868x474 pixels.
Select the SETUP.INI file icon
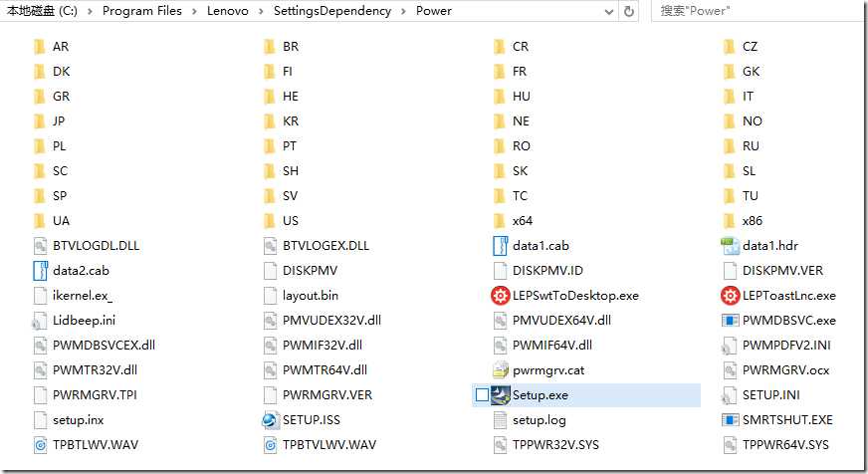point(731,394)
